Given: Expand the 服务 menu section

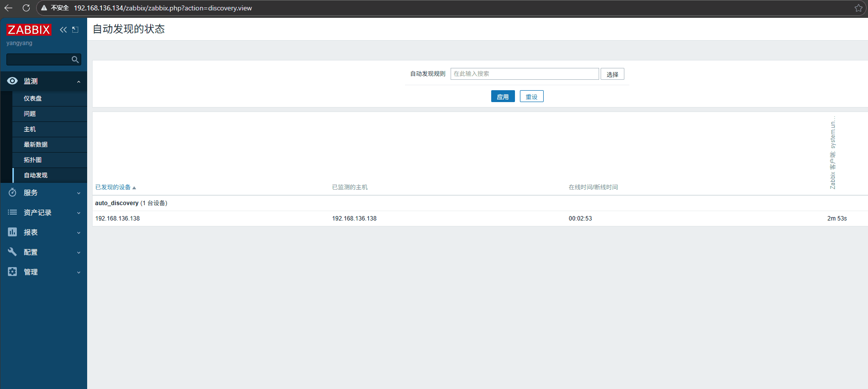Looking at the screenshot, I should coord(79,193).
